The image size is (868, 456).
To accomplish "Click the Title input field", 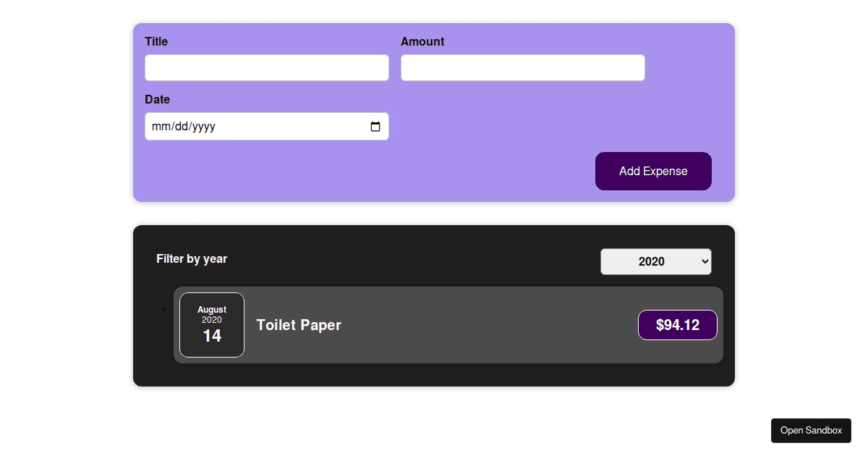I will click(x=267, y=68).
